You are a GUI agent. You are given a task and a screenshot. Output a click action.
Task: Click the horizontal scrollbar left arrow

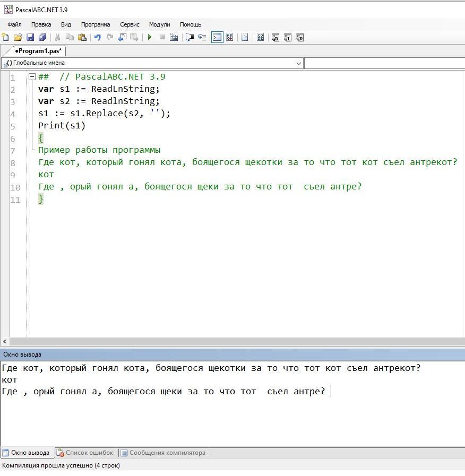coord(5,342)
